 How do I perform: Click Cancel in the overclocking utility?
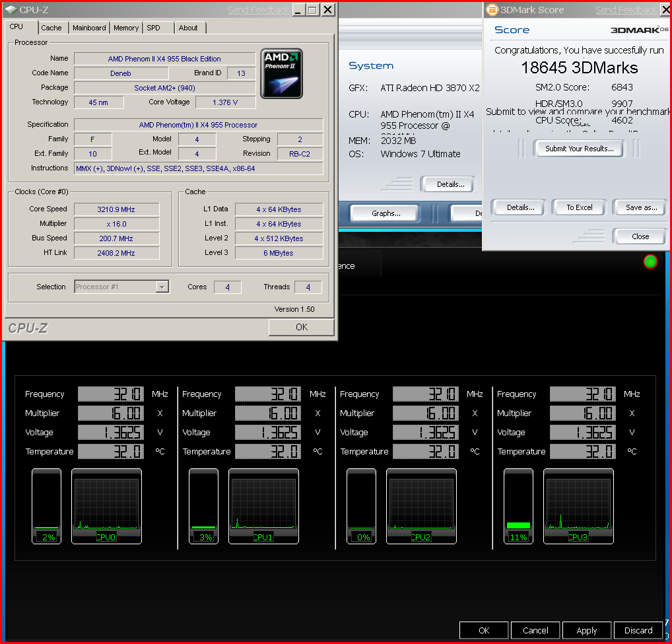(535, 630)
